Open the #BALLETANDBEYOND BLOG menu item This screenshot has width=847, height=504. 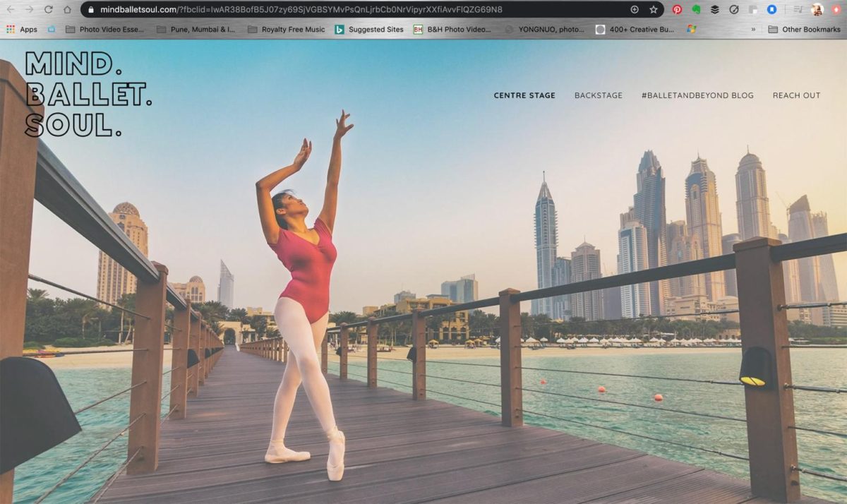(697, 95)
